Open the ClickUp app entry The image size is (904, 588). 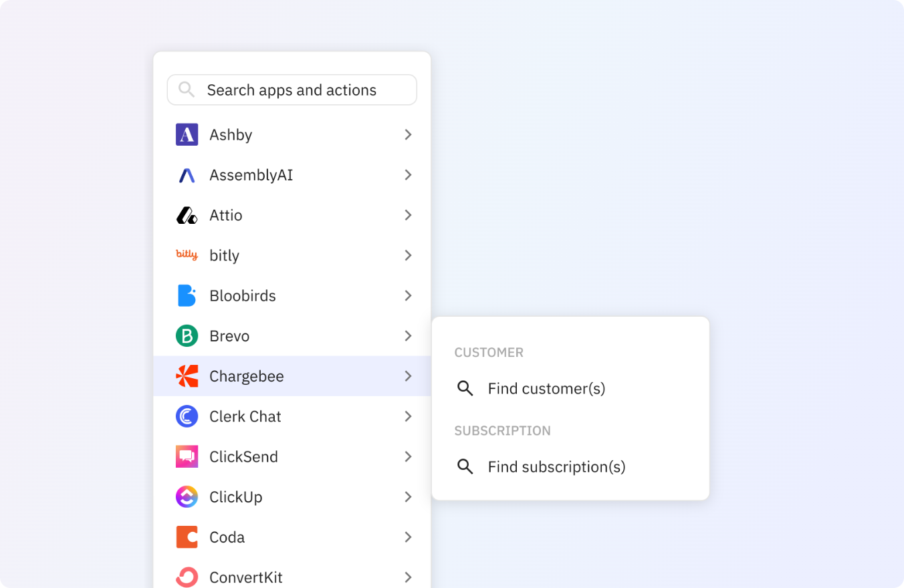click(x=292, y=496)
